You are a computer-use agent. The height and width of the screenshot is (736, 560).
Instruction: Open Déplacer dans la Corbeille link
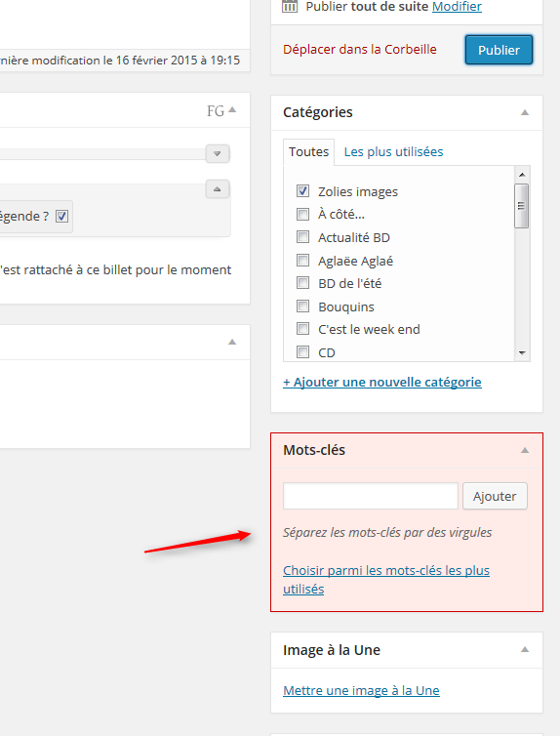click(360, 49)
